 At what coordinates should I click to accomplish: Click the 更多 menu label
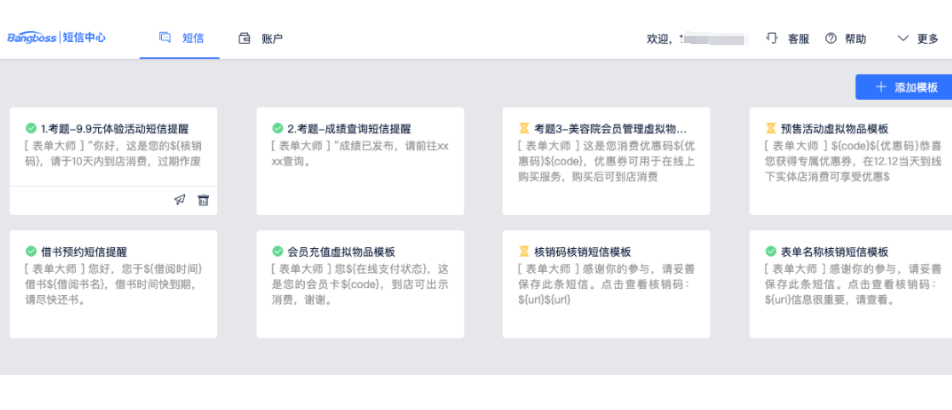point(928,39)
